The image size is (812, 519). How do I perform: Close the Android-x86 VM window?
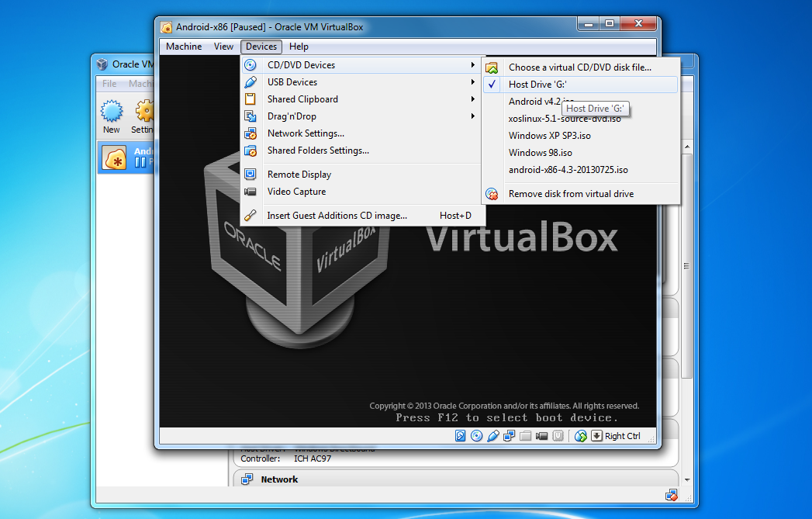click(x=638, y=24)
